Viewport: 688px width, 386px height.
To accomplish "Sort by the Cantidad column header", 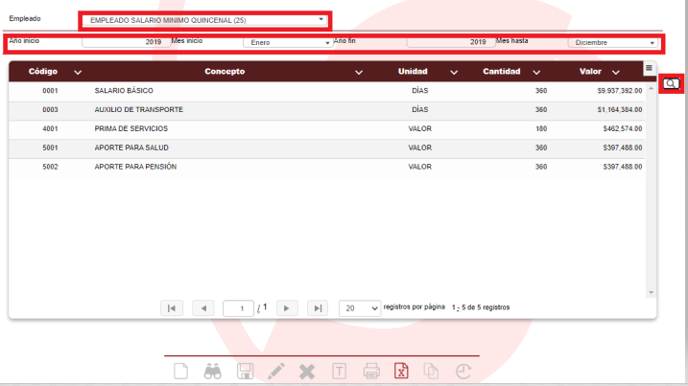I will 502,71.
